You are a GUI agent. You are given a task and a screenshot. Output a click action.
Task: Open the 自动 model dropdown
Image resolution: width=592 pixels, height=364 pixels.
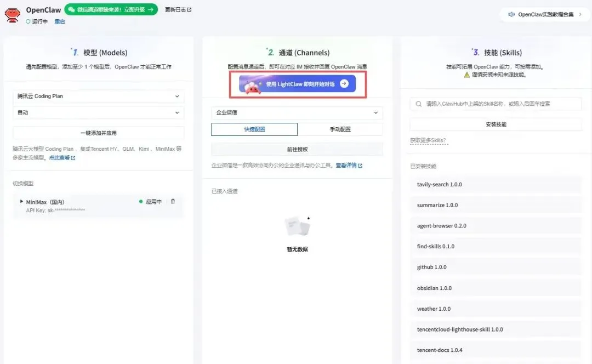click(x=99, y=112)
